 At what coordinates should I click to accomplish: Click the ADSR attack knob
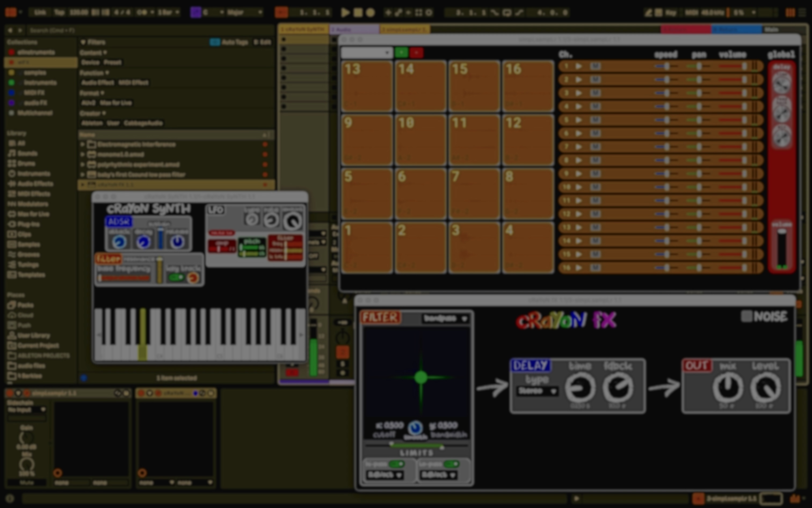pyautogui.click(x=119, y=242)
